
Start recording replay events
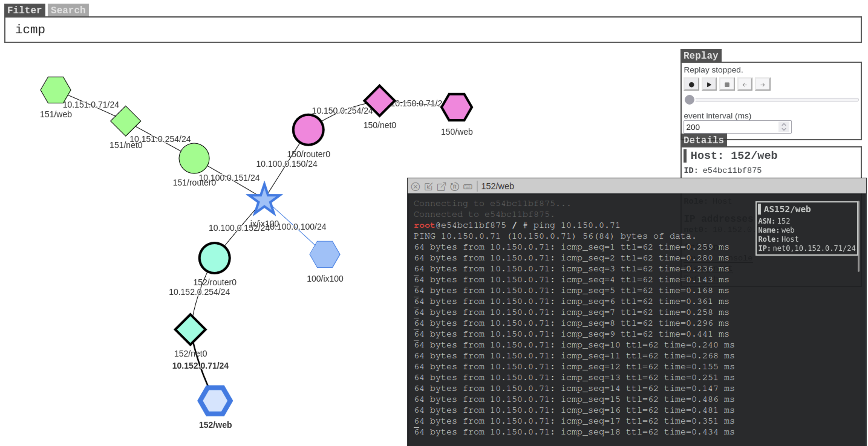[x=691, y=85]
